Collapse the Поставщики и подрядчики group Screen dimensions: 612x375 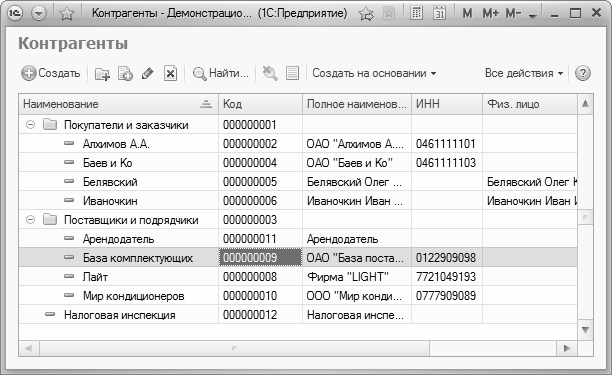(x=30, y=220)
